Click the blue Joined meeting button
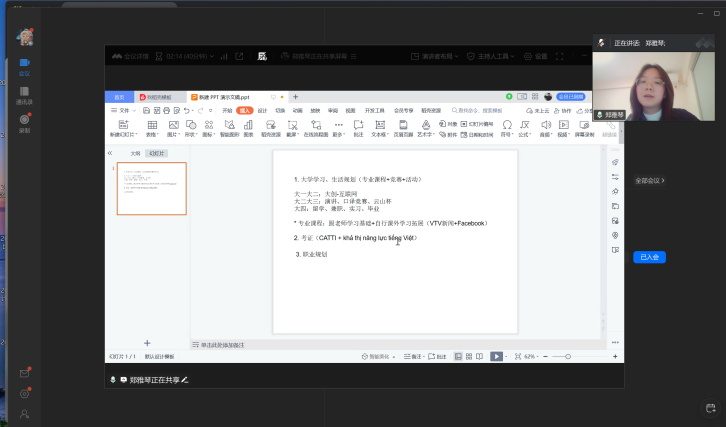 tap(649, 257)
